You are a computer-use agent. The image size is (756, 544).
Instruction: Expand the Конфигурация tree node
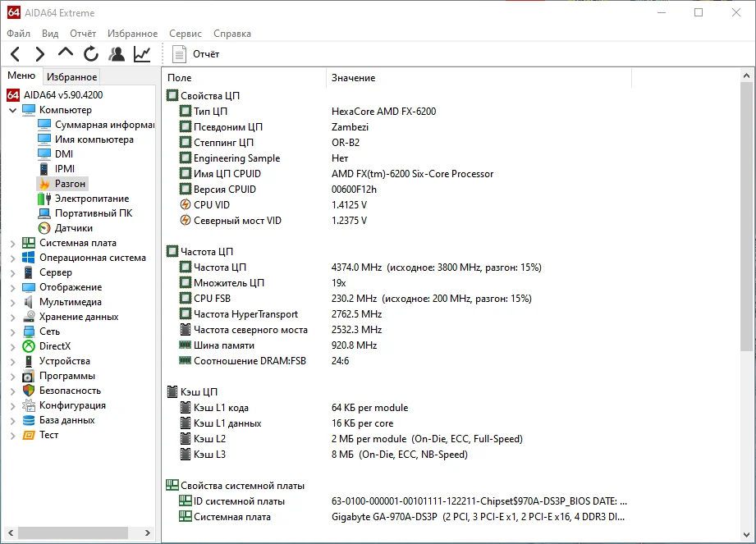(x=13, y=406)
